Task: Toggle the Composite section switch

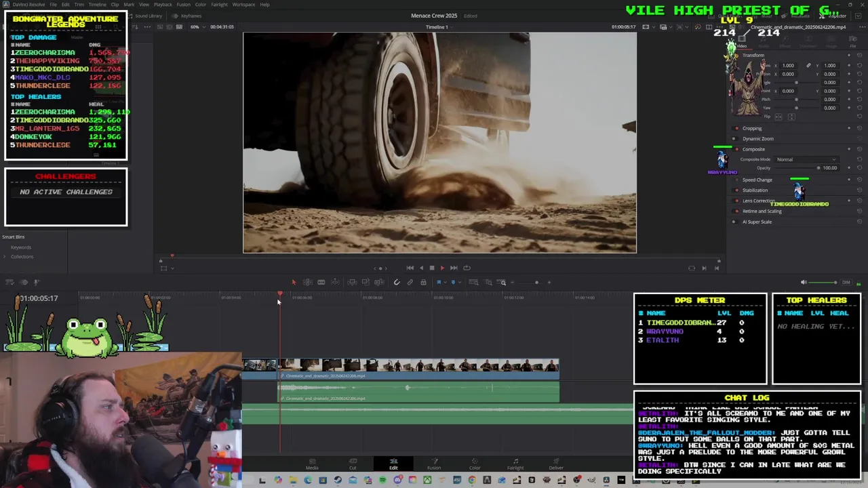Action: click(x=736, y=149)
